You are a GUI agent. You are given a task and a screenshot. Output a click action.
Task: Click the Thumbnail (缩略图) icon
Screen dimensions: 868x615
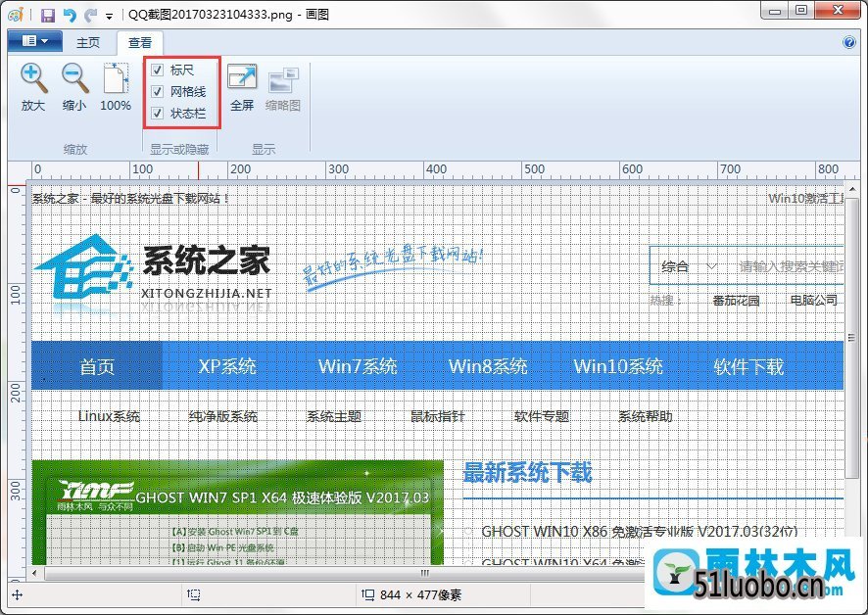coord(283,80)
